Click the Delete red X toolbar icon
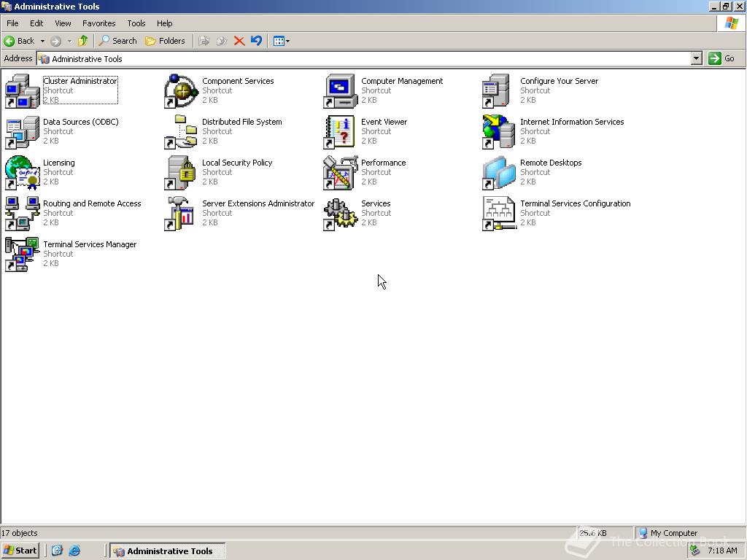 (x=239, y=41)
